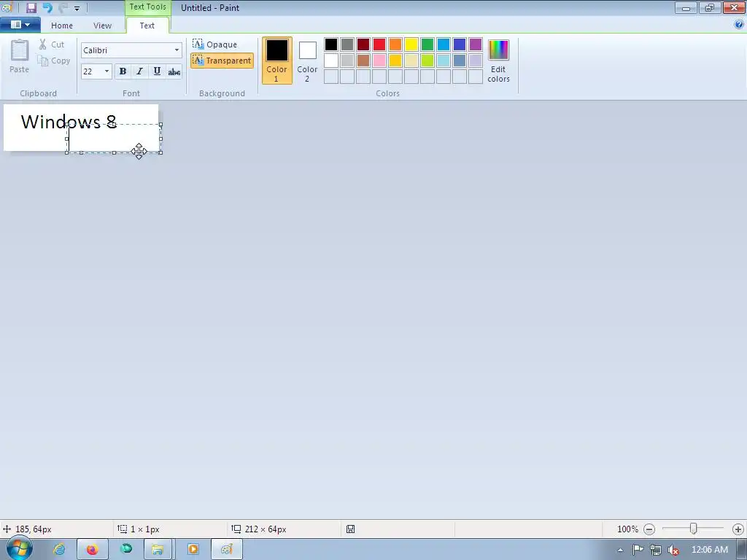Screen dimensions: 747x560
Task: Click the 12:06 AM clock
Action: pyautogui.click(x=709, y=550)
